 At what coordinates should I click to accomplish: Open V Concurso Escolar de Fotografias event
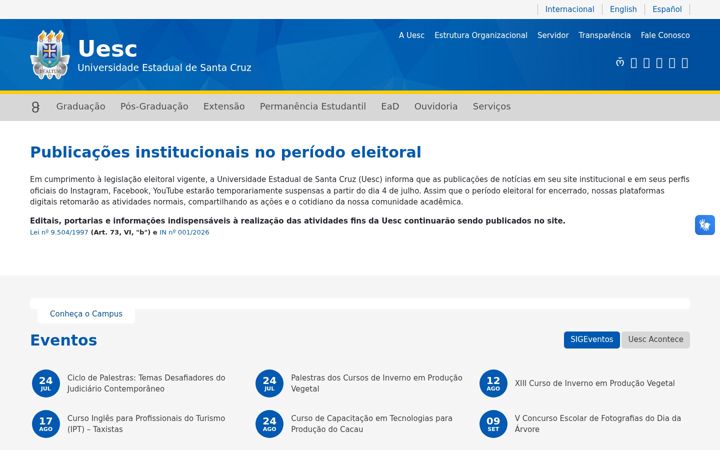[598, 424]
